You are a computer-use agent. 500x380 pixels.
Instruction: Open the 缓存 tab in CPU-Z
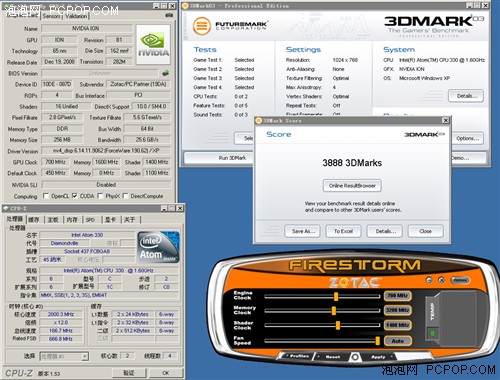tap(34, 220)
